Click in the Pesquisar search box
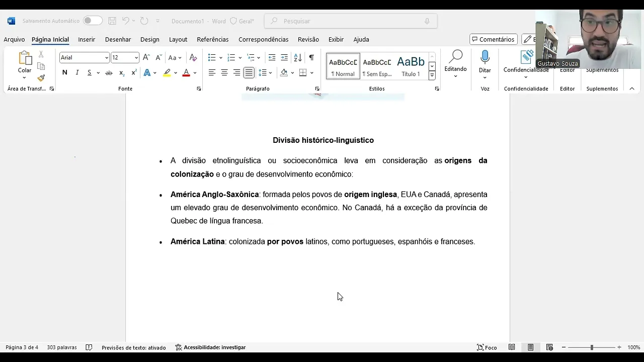This screenshot has height=362, width=644. pyautogui.click(x=351, y=21)
